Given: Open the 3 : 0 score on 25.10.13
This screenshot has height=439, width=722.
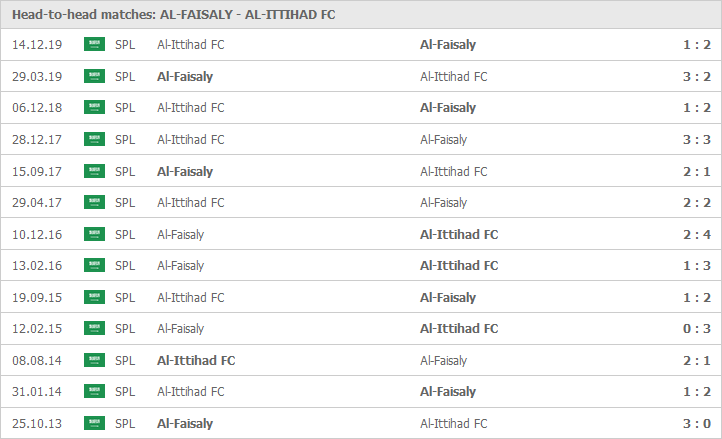Looking at the screenshot, I should pos(697,423).
